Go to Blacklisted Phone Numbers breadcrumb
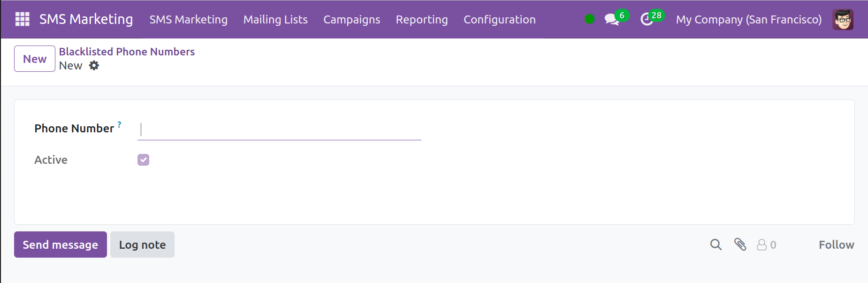The image size is (868, 283). coord(127,52)
